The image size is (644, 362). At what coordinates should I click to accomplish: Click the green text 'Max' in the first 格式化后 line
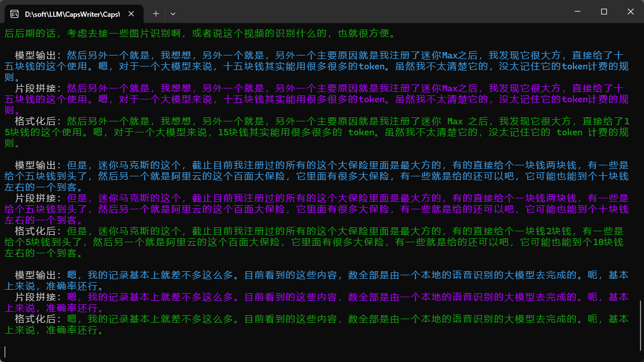tap(455, 121)
